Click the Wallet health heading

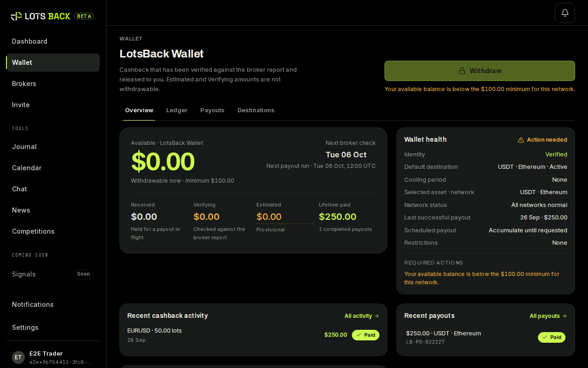tap(425, 139)
